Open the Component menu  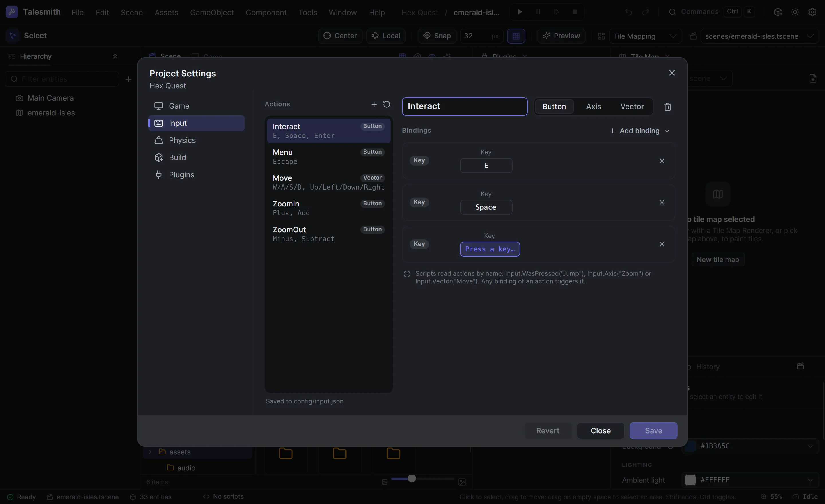click(x=266, y=12)
